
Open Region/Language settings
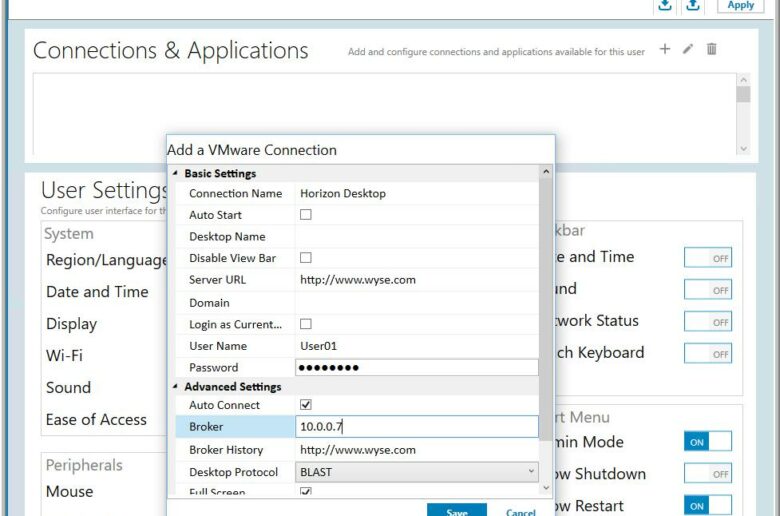(106, 260)
